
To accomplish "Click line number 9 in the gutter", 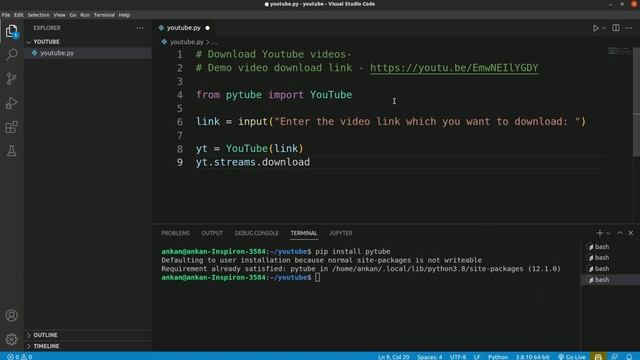I will [x=180, y=162].
